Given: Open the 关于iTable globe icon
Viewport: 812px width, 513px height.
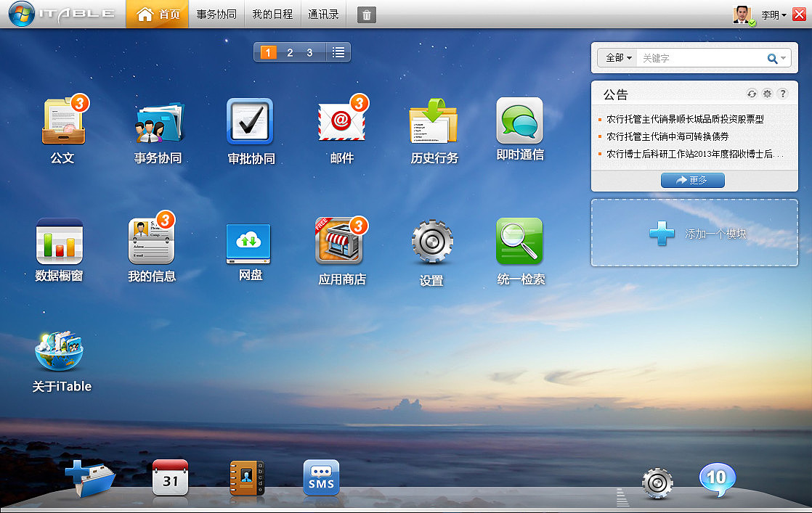Looking at the screenshot, I should [x=59, y=350].
